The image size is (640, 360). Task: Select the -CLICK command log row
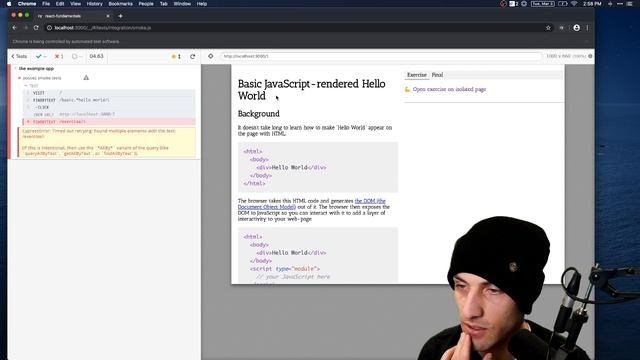point(109,107)
